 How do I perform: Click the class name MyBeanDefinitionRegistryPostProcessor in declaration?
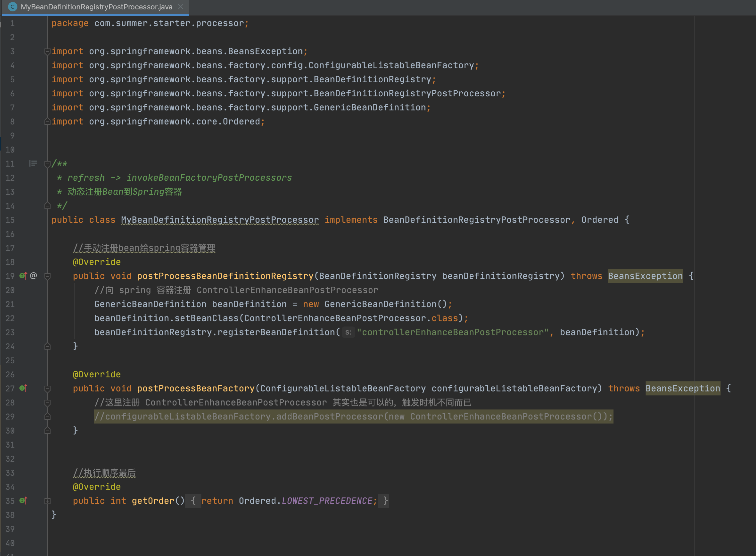pyautogui.click(x=220, y=220)
